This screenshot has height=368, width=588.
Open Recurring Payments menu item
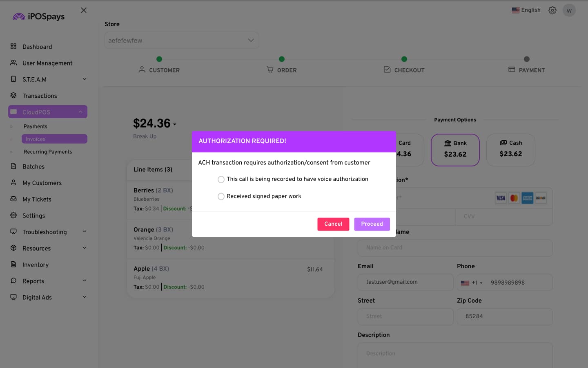(x=48, y=152)
